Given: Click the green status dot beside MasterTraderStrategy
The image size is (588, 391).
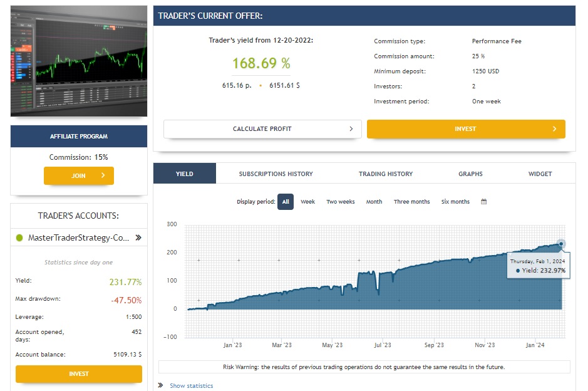Looking at the screenshot, I should [19, 238].
